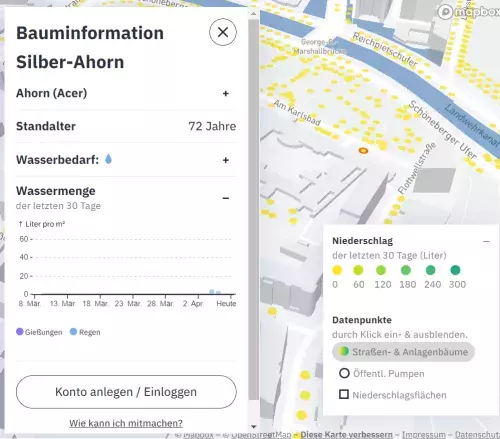Toggle Straßen- & Anlagenbäume data points
The width and height of the screenshot is (500, 439).
[x=403, y=352]
